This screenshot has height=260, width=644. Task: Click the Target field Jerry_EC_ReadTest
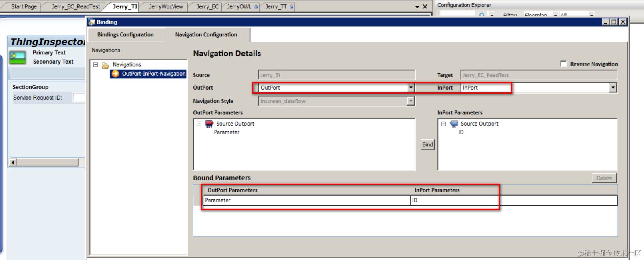point(539,75)
